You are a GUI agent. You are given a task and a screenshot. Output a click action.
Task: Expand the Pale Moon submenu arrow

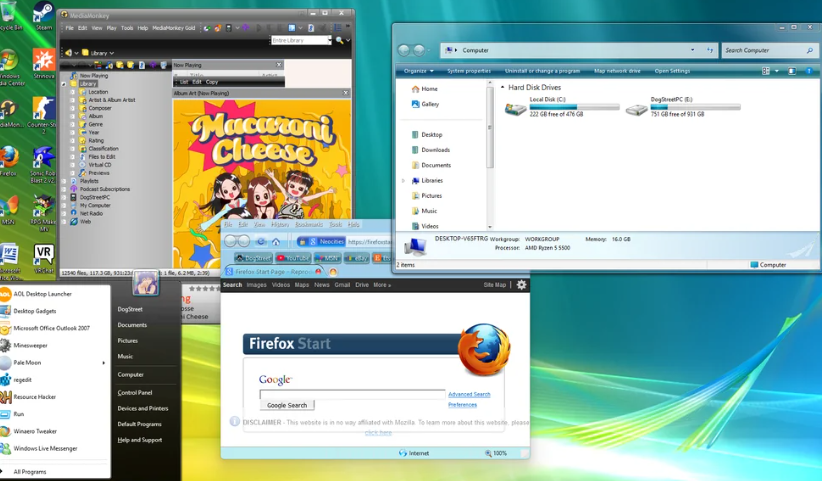coord(103,363)
